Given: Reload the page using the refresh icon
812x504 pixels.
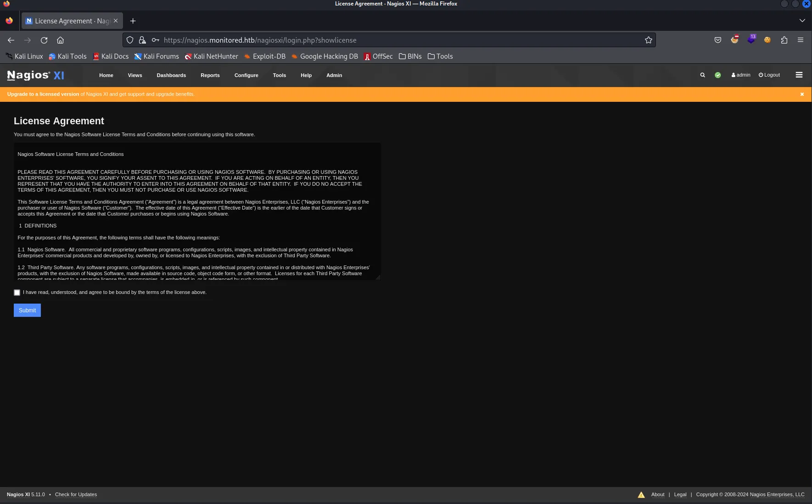Looking at the screenshot, I should click(x=44, y=40).
